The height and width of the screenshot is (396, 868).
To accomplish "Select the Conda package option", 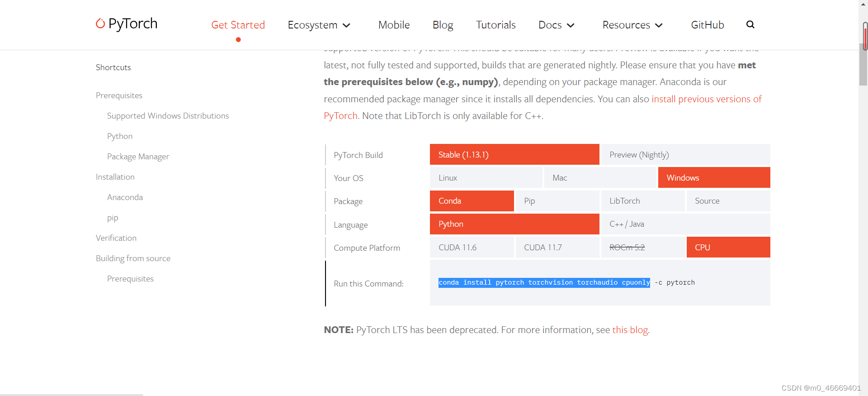I will 472,201.
